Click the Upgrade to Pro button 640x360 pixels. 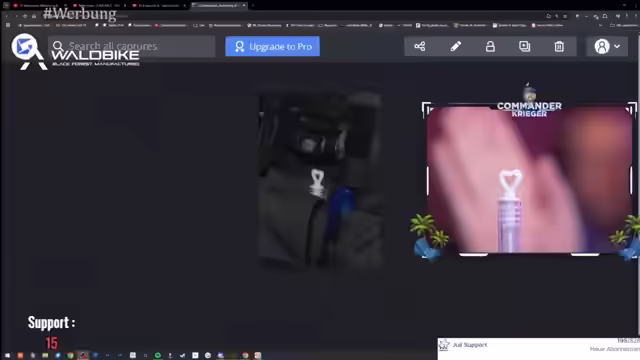273,47
